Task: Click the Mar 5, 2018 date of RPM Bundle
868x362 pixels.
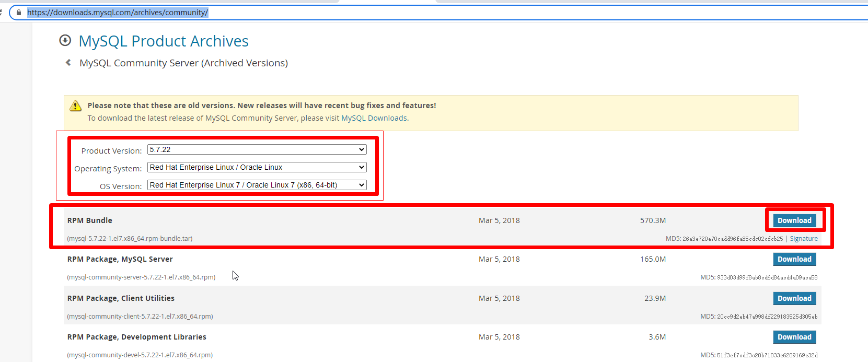Action: [499, 220]
